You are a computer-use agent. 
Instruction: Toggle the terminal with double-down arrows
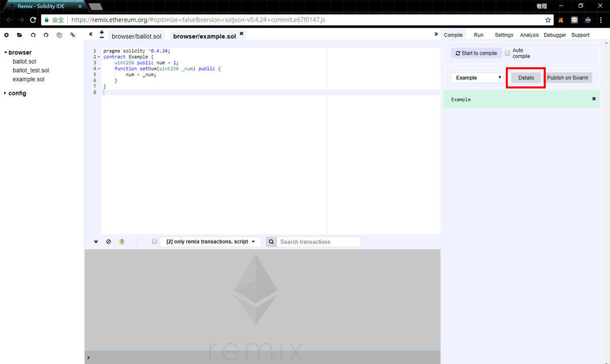point(96,242)
